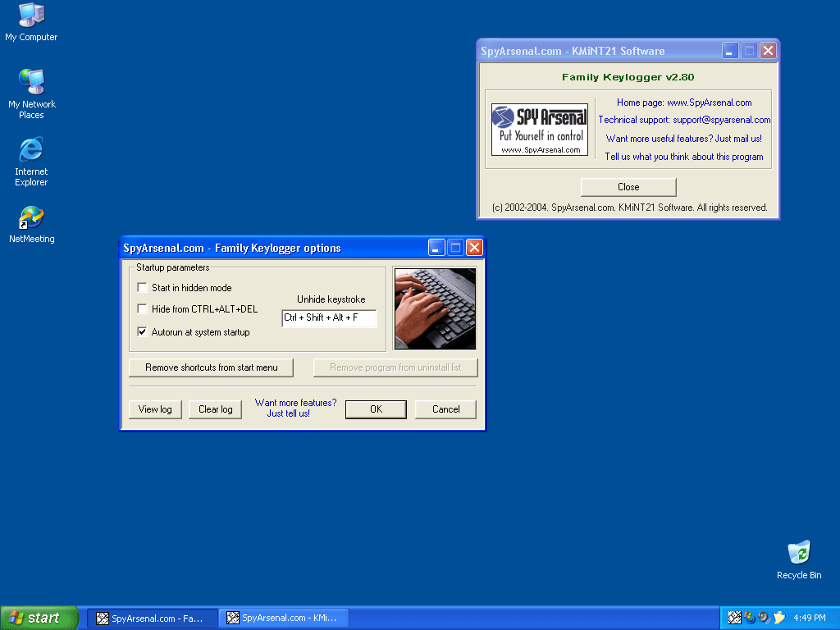840x630 pixels.
Task: Click the support@spyarsenal.com email link
Action: pos(721,120)
